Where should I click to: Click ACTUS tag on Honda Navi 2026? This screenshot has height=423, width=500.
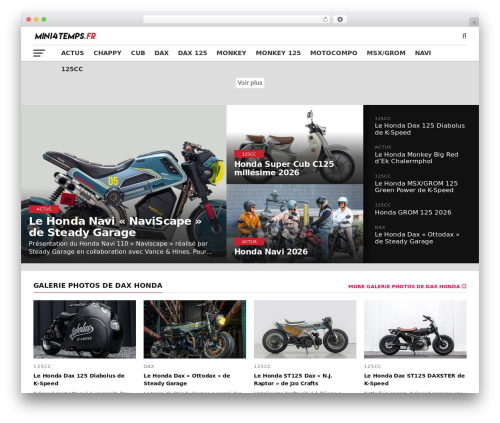click(249, 241)
